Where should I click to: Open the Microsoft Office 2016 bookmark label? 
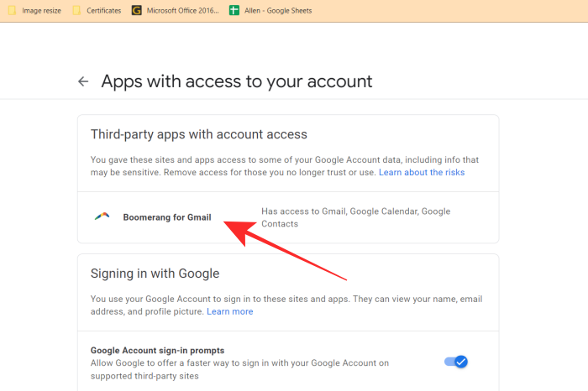pyautogui.click(x=182, y=11)
